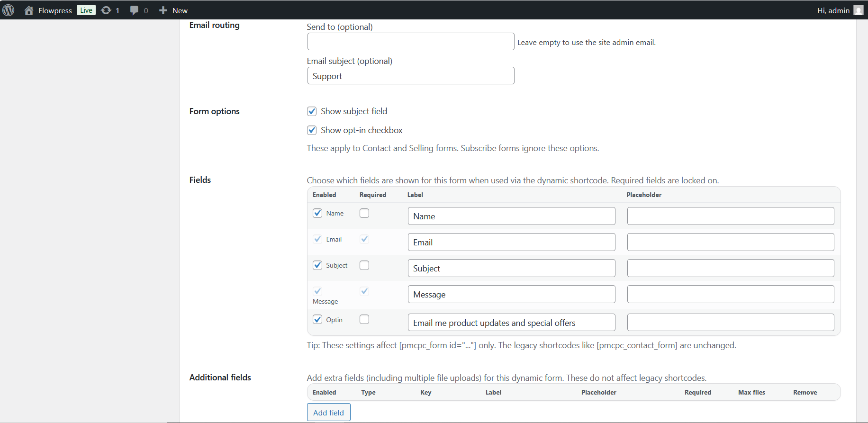Click the New plus icon
The height and width of the screenshot is (423, 868).
(x=163, y=10)
